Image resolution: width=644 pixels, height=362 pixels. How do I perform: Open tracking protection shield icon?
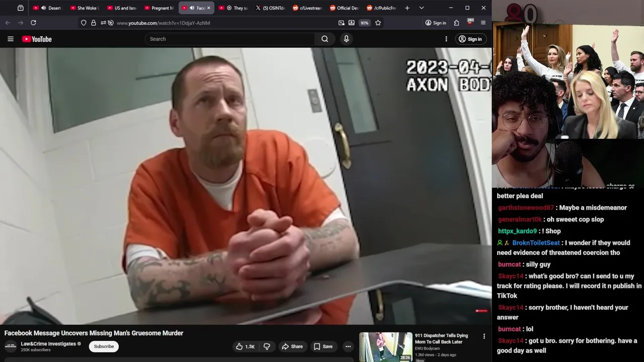tap(84, 23)
